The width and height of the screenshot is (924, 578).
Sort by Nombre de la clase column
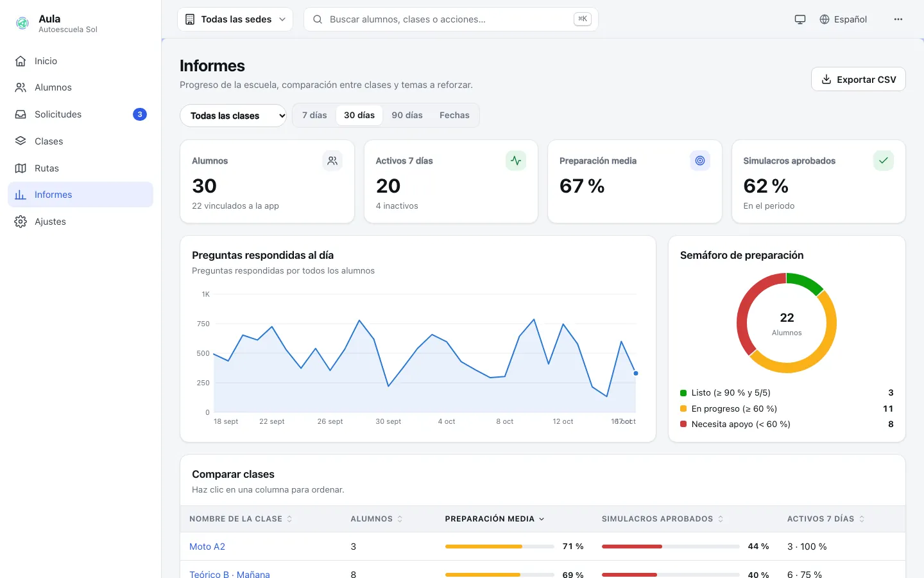tap(241, 519)
